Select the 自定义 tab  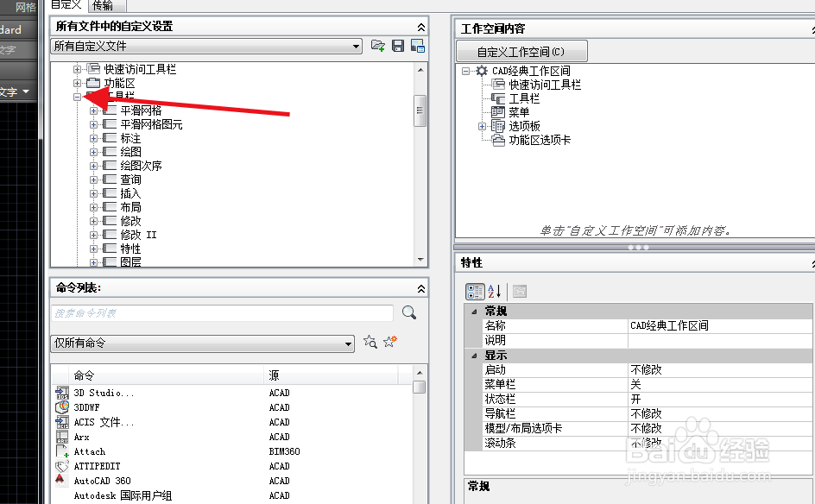click(65, 5)
